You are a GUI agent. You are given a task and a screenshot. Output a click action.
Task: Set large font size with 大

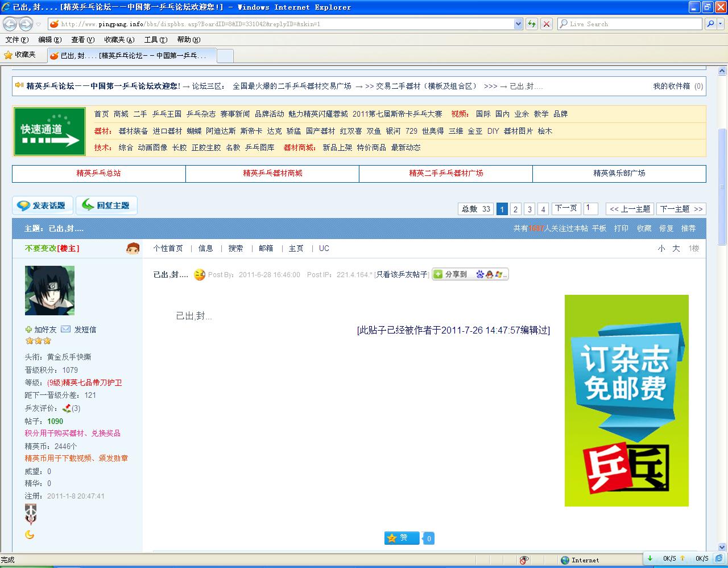[676, 248]
